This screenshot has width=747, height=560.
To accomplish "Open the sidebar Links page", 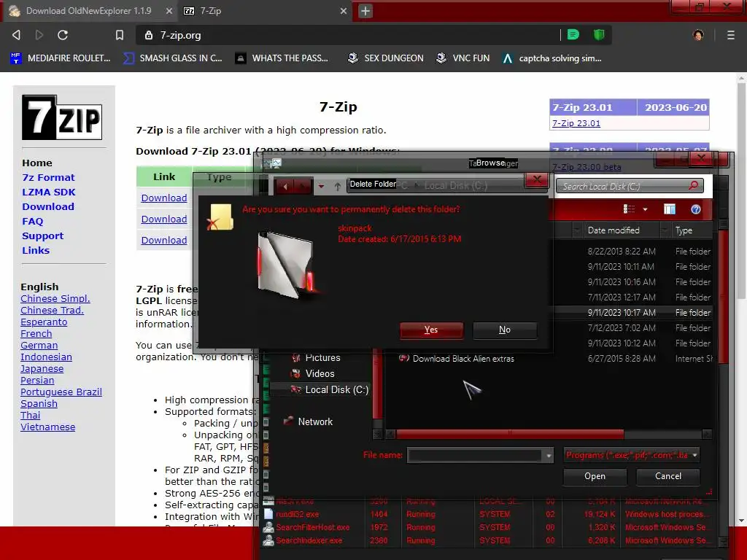I will click(x=36, y=251).
